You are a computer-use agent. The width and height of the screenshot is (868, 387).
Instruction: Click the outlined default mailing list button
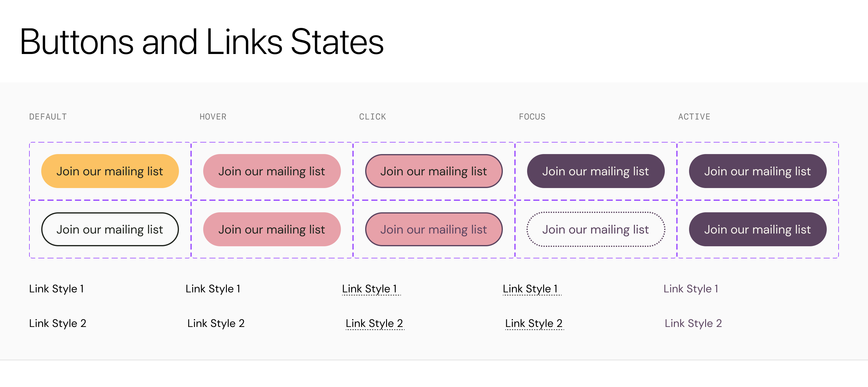(x=110, y=229)
